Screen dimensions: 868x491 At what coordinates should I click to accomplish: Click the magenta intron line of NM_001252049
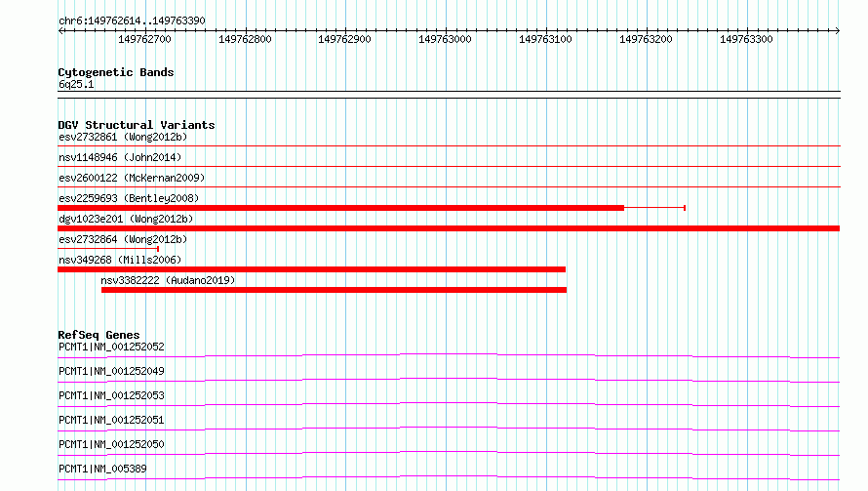click(449, 379)
